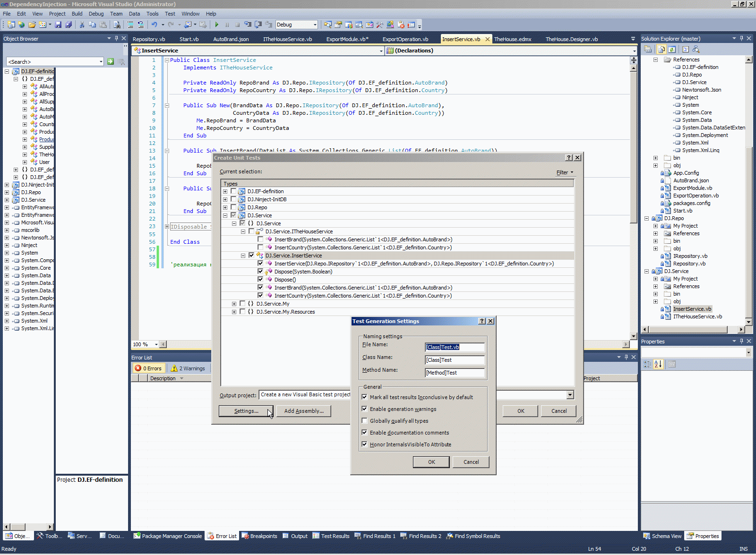This screenshot has height=555, width=756.
Task: Collapse the DJ.Repo project in Solution Explorer
Action: click(x=646, y=218)
